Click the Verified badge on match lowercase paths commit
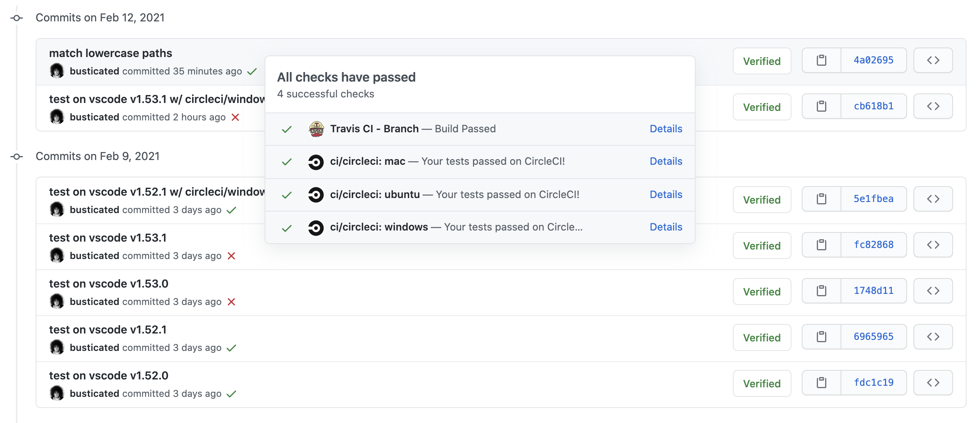Image resolution: width=980 pixels, height=423 pixels. click(762, 61)
